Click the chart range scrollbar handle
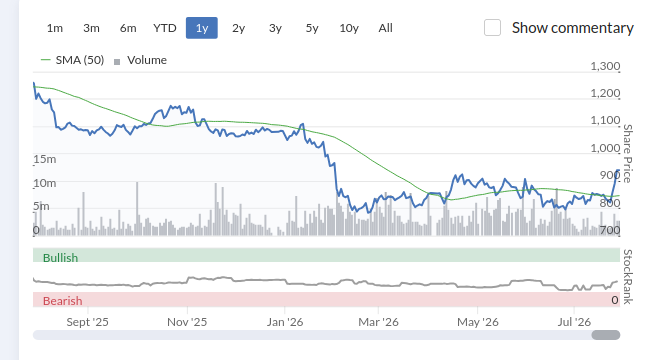 [x=605, y=335]
